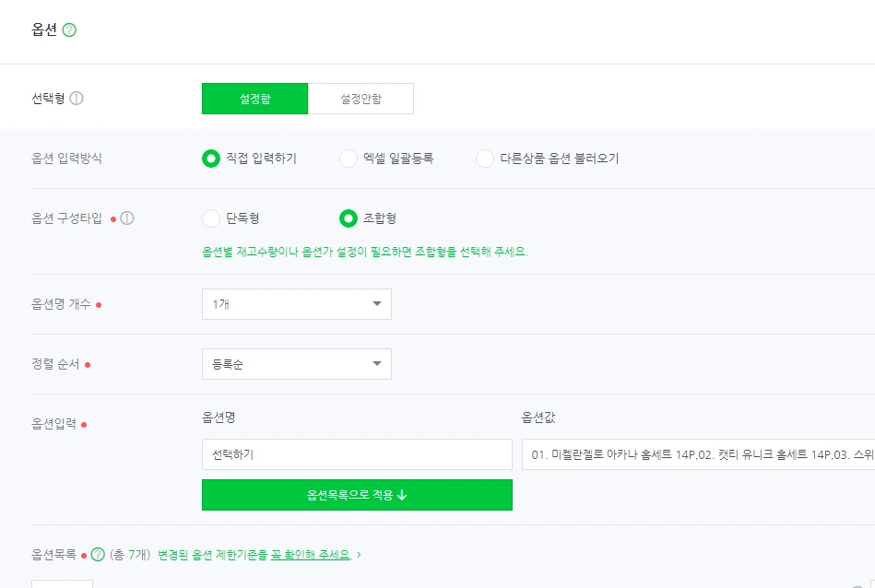Click the dropdown arrow in 정렬 순서 box
The height and width of the screenshot is (588, 875).
[376, 364]
